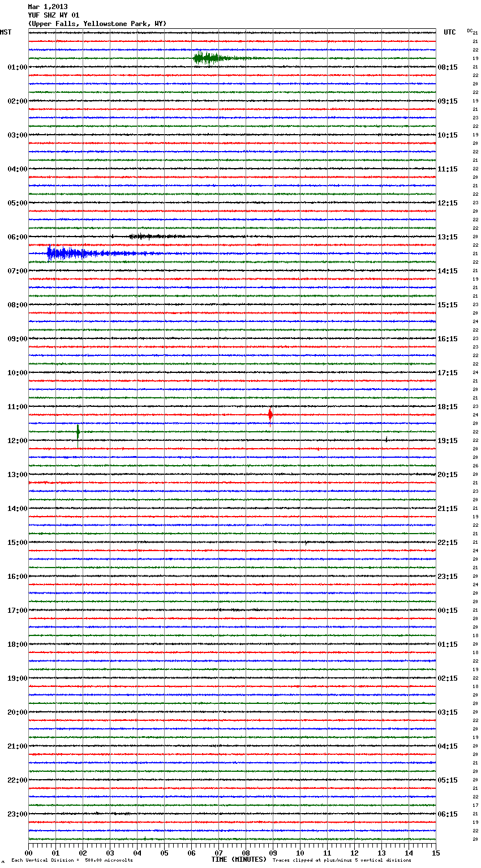Select the 02:00 MST hour label
Viewport: 481px width, 868px height.
(17, 101)
